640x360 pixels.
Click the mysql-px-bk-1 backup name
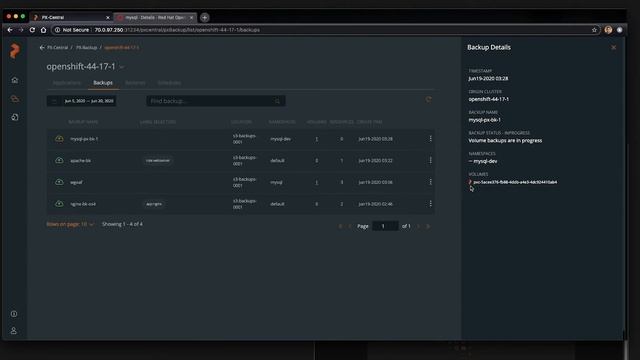click(x=84, y=139)
